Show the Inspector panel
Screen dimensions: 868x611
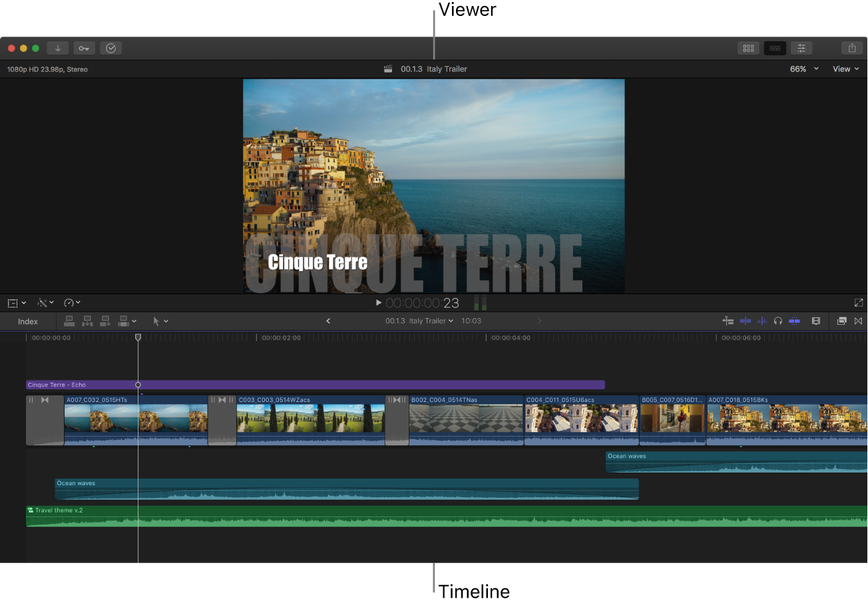(x=801, y=48)
